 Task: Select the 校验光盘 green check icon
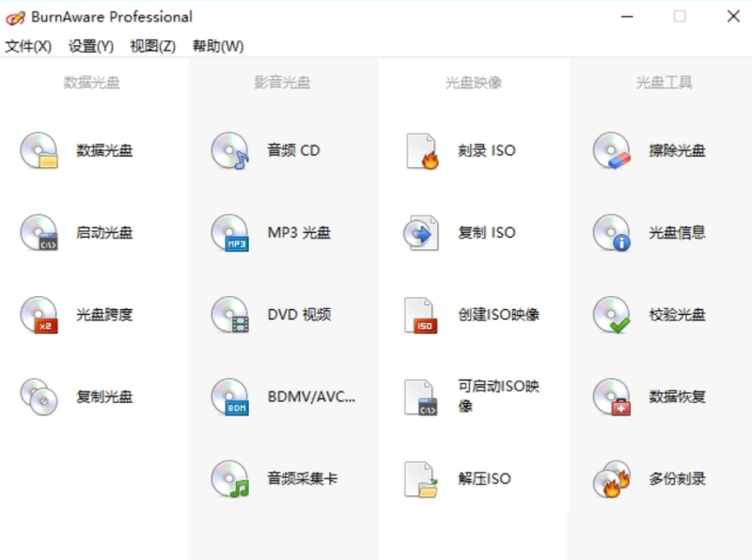[612, 315]
